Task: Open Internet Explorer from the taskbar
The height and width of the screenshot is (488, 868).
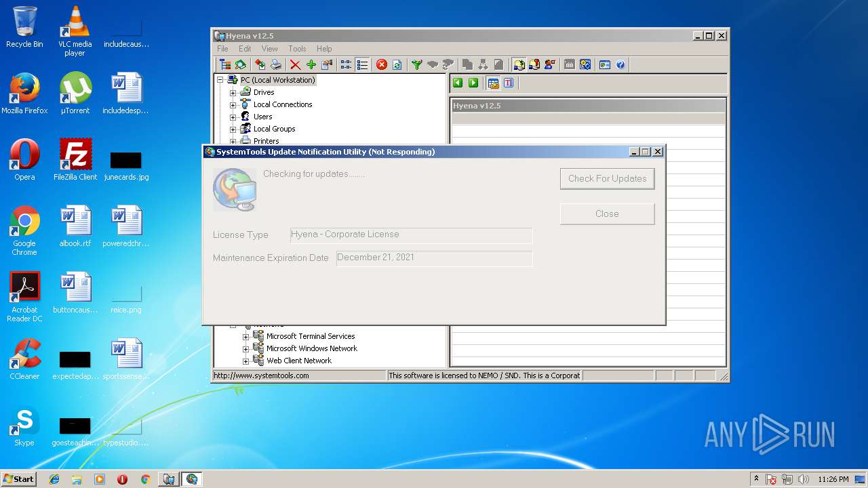Action: (54, 479)
